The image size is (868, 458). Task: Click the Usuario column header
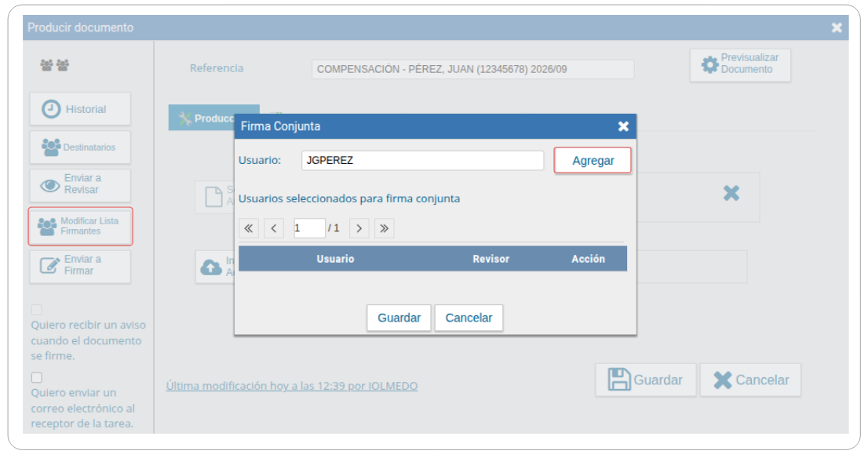(x=335, y=259)
